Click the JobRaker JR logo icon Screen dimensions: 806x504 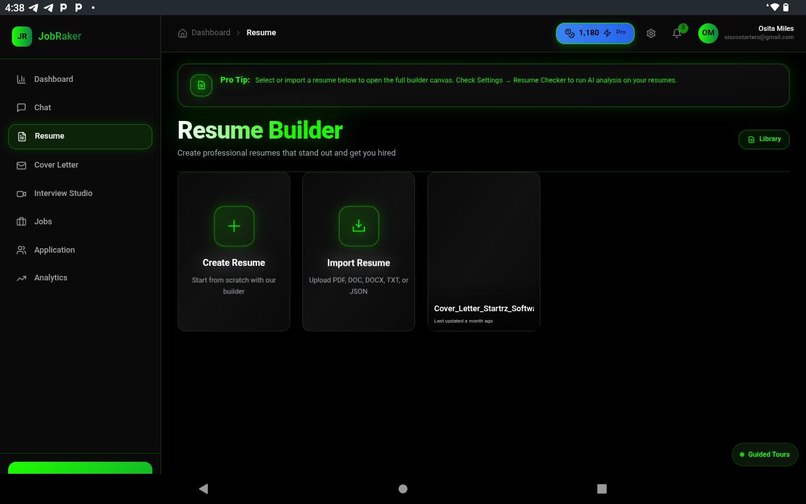[22, 37]
